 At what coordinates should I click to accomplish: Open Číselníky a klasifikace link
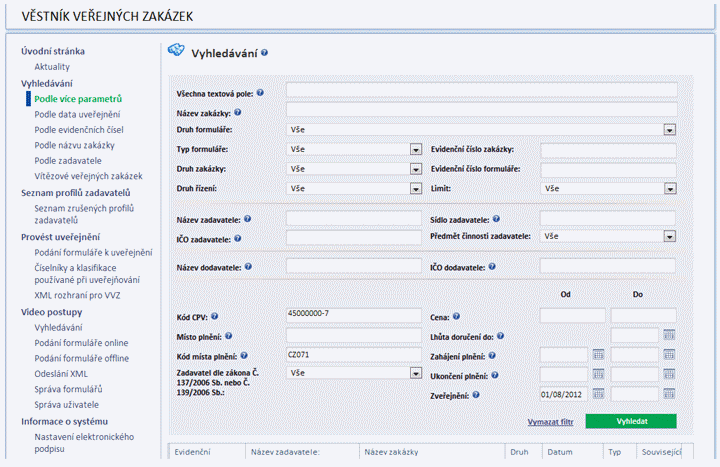[87, 274]
